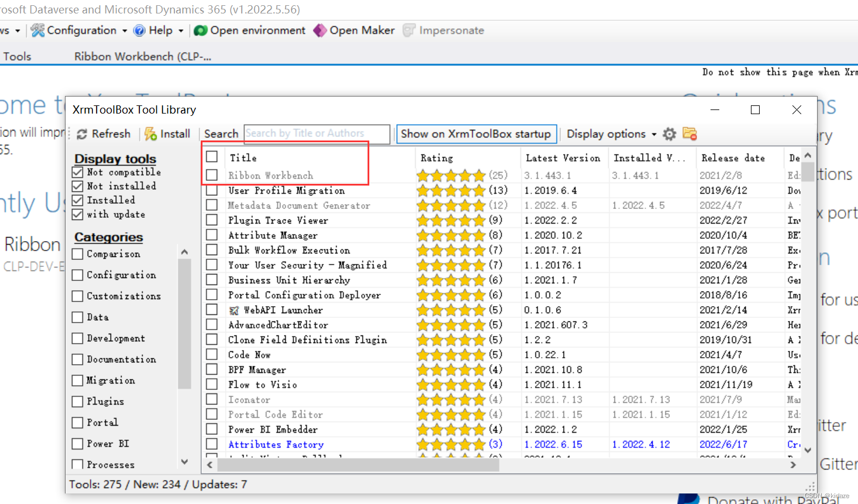Image resolution: width=858 pixels, height=504 pixels.
Task: Switch to the Tools tab
Action: pos(16,56)
